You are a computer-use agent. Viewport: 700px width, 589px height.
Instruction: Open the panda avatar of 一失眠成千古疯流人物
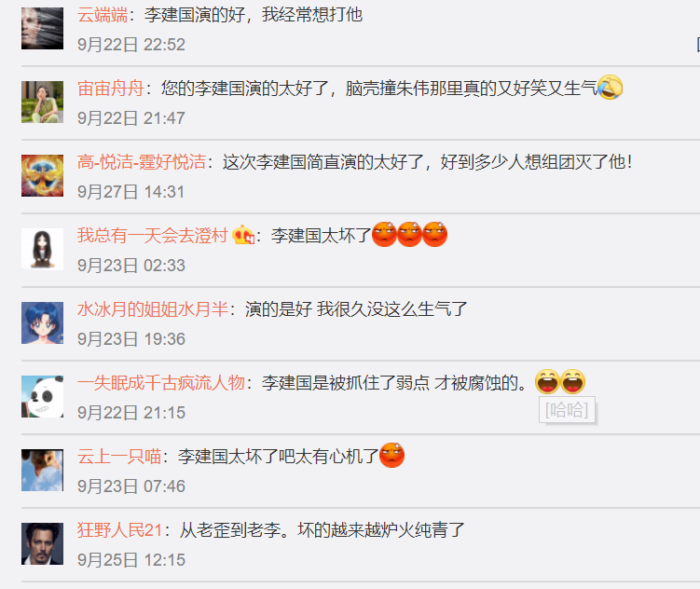coord(43,397)
